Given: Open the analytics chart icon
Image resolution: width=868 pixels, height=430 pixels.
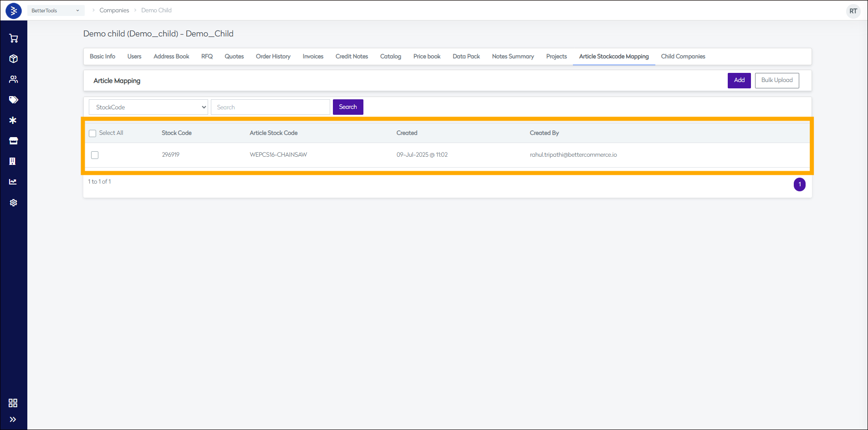Looking at the screenshot, I should pyautogui.click(x=13, y=182).
